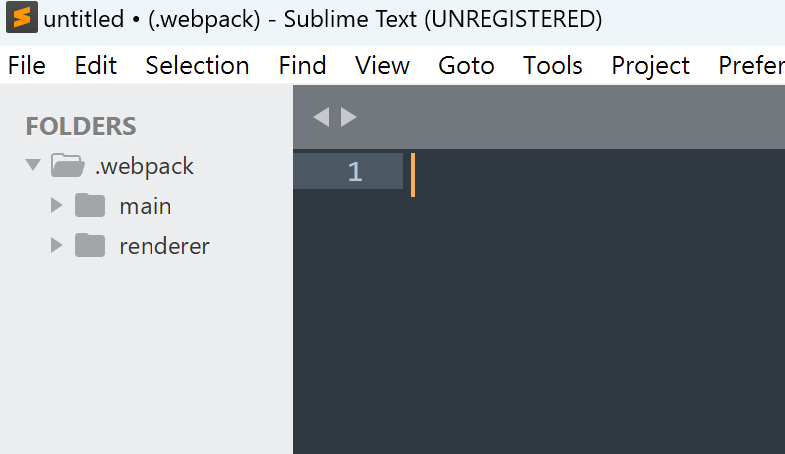785x454 pixels.
Task: Open the File menu
Action: [27, 66]
